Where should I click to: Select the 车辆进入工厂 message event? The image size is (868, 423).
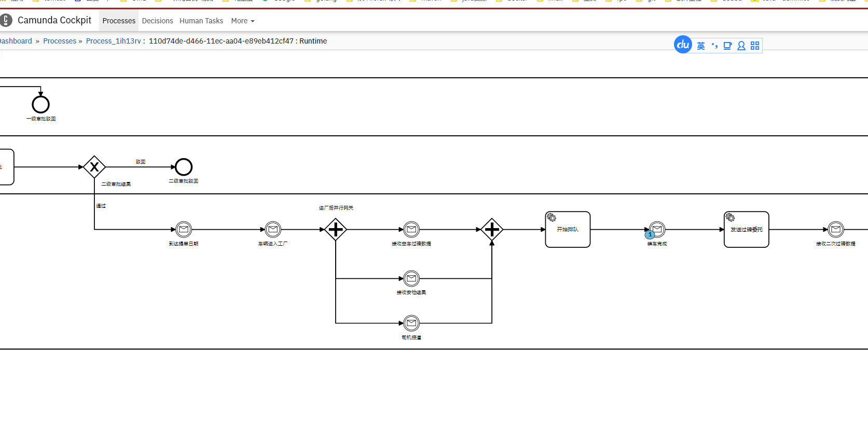[x=273, y=229]
